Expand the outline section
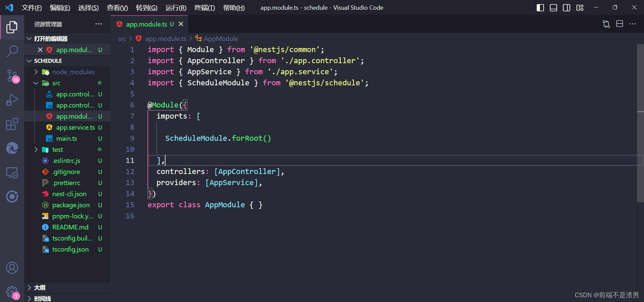The image size is (644, 302). coord(29,288)
